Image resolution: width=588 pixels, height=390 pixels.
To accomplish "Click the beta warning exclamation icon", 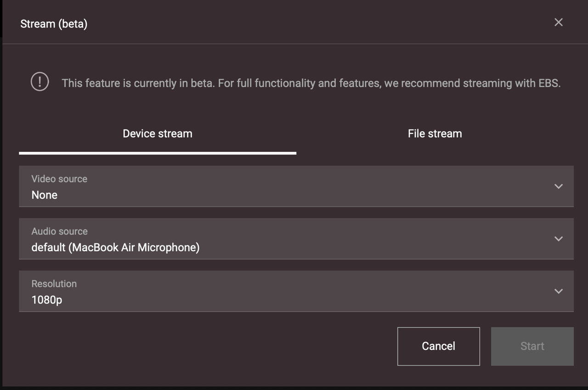I will coord(40,82).
